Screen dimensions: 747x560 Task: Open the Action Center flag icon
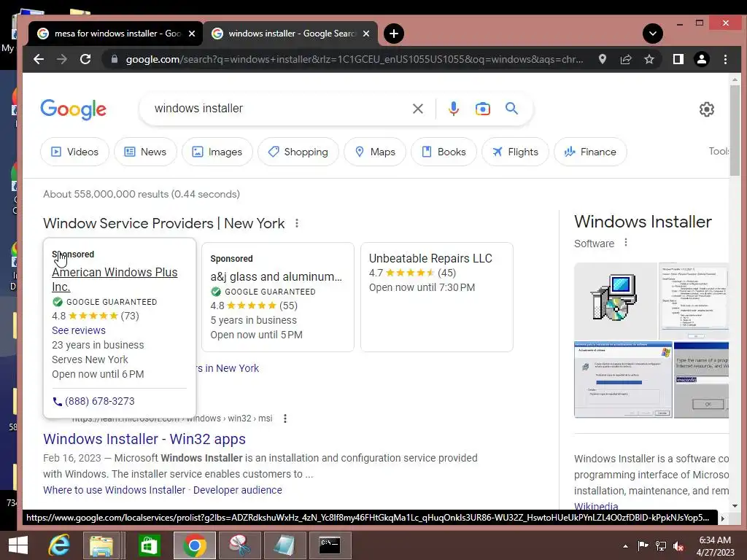click(643, 546)
